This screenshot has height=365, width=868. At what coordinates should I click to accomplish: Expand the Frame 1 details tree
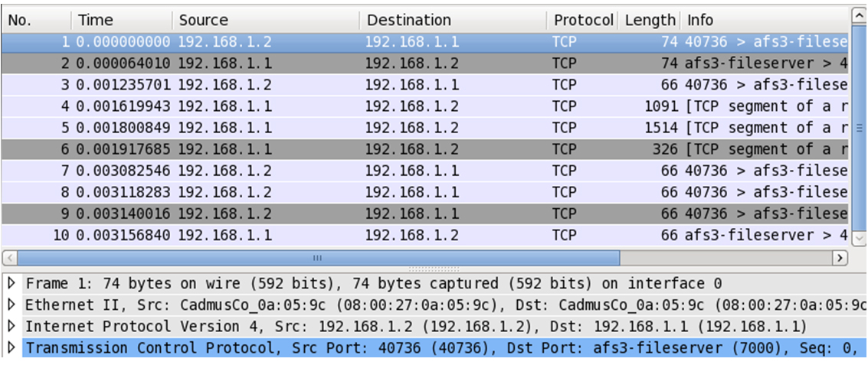pyautogui.click(x=11, y=284)
